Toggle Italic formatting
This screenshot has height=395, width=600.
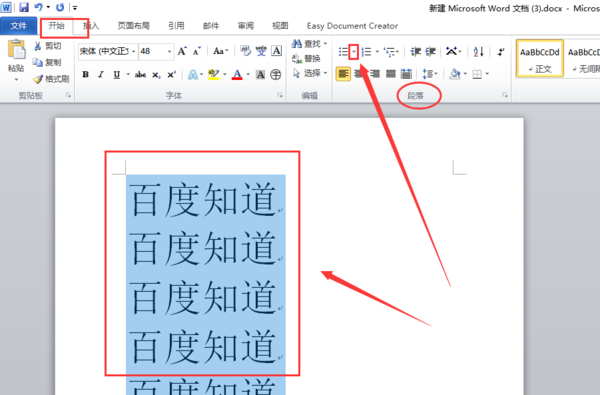[101, 75]
